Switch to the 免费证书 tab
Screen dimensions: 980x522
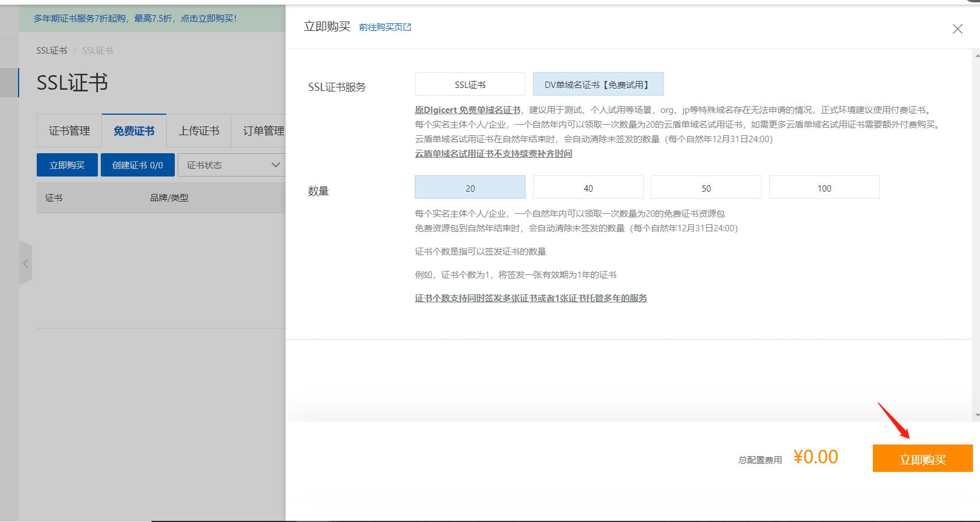134,131
